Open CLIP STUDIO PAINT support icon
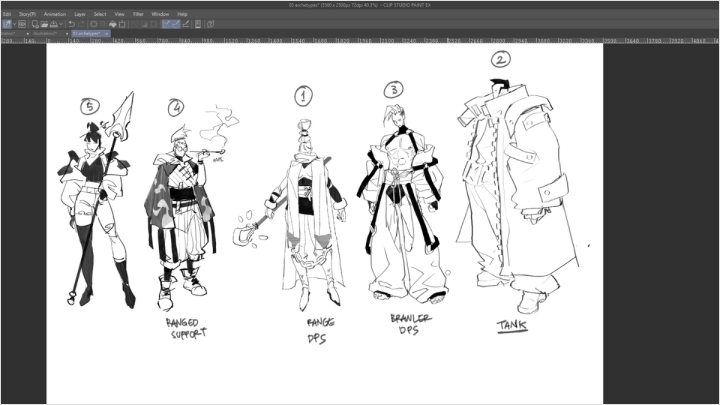The height and width of the screenshot is (405, 720). (210, 24)
